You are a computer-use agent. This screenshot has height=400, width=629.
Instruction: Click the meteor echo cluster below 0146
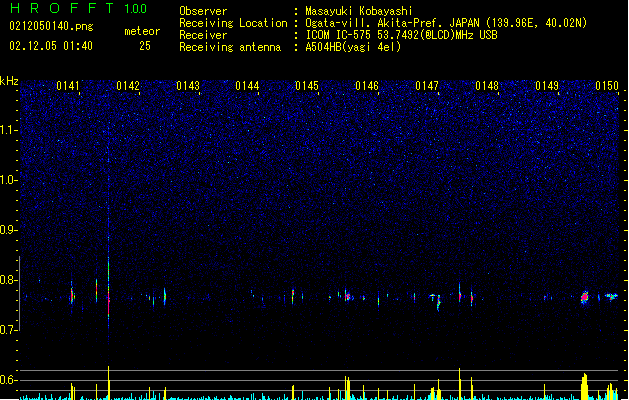coord(347,296)
